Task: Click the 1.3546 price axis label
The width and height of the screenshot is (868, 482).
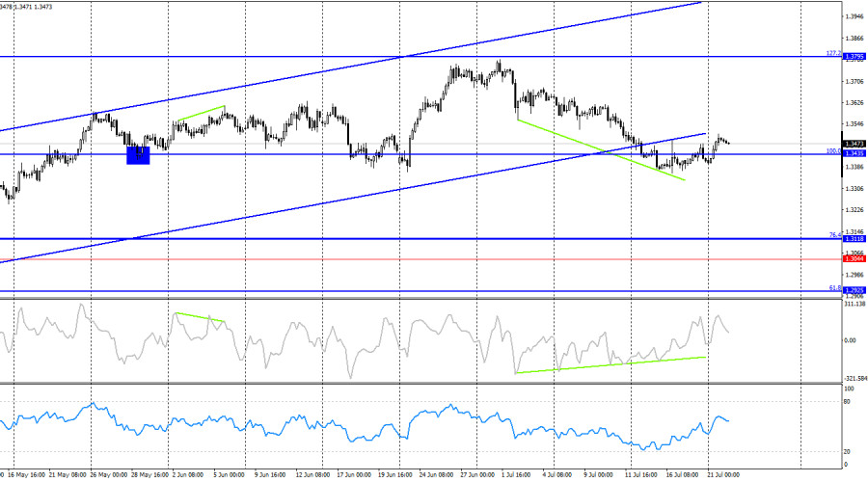Action: click(x=854, y=124)
